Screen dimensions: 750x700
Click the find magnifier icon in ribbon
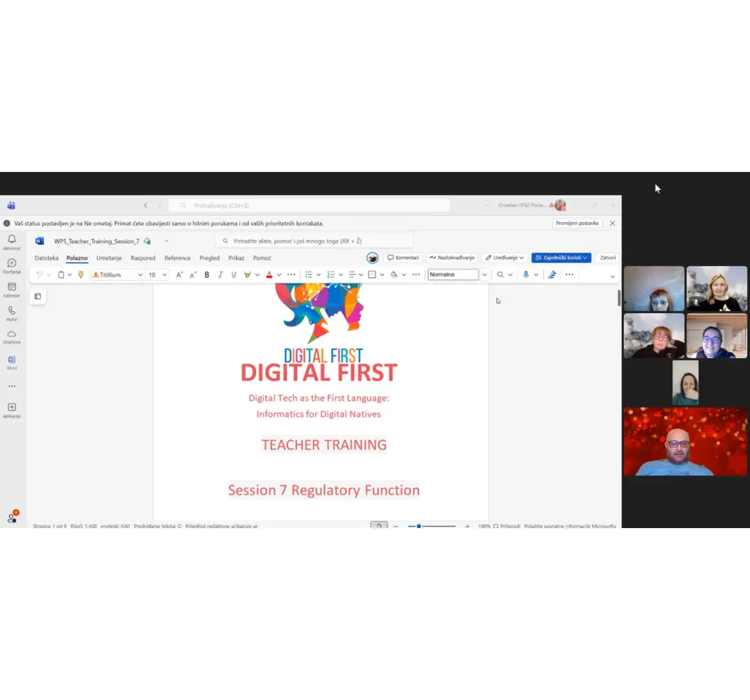click(500, 274)
